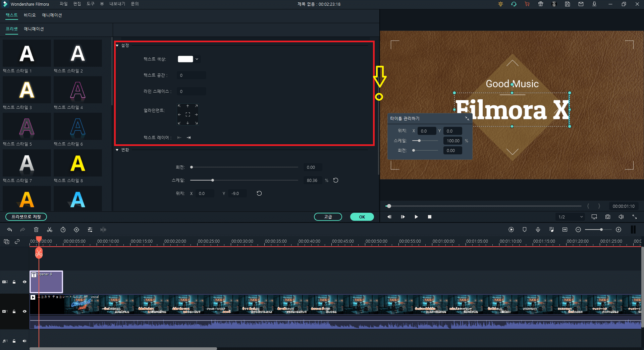Select bottom-right alignment arrow
Image resolution: width=644 pixels, height=350 pixels.
point(196,123)
